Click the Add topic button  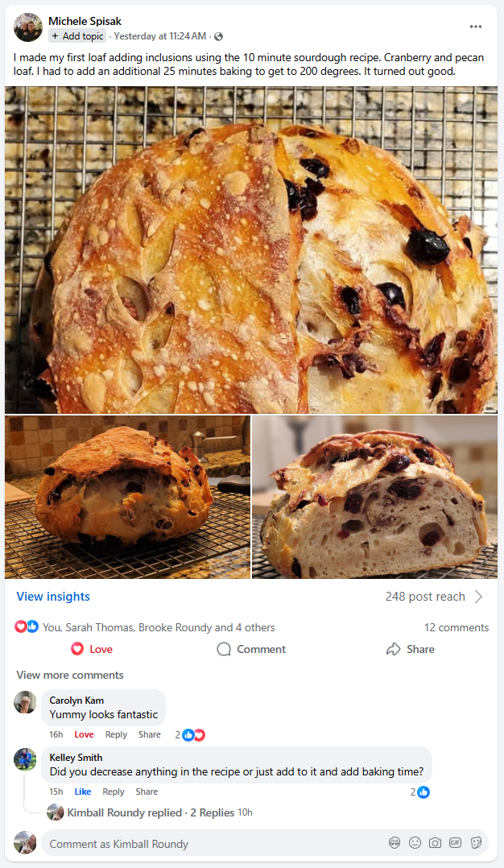[77, 36]
